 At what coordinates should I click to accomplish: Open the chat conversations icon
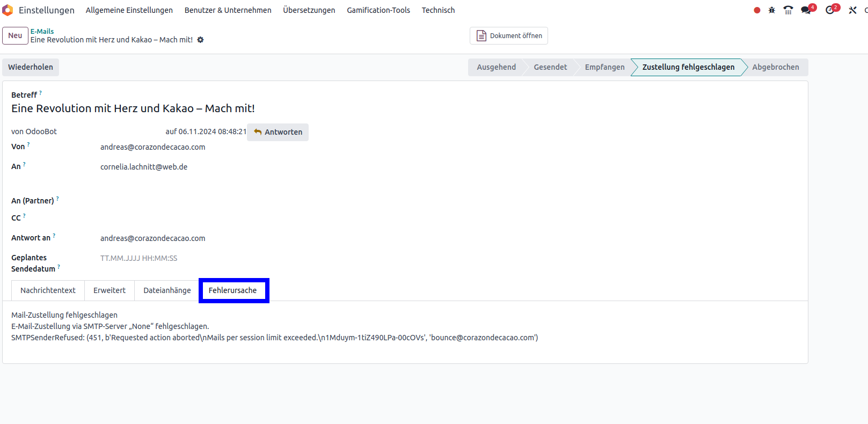(806, 10)
